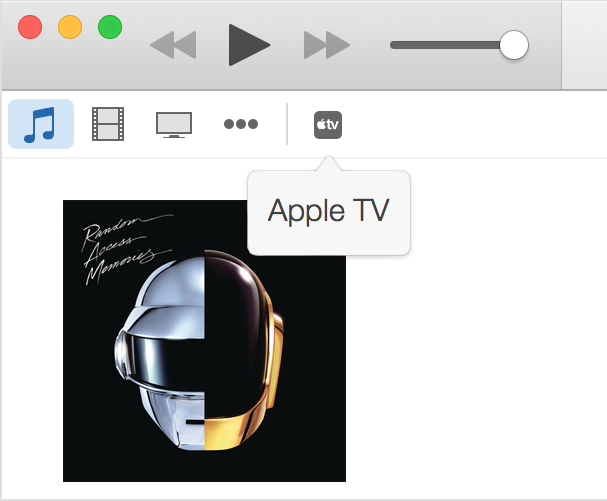The width and height of the screenshot is (607, 501).
Task: Show the TV Shows library
Action: pyautogui.click(x=174, y=125)
